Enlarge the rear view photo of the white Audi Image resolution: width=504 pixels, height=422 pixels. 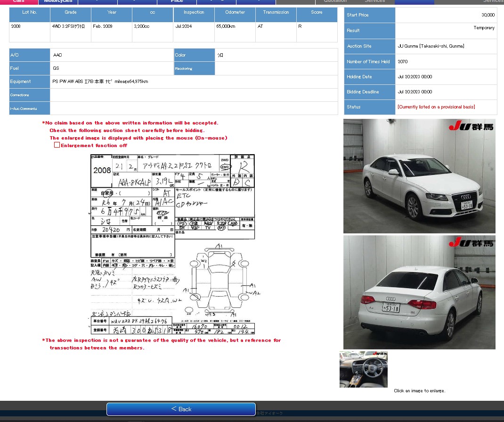[x=419, y=292]
